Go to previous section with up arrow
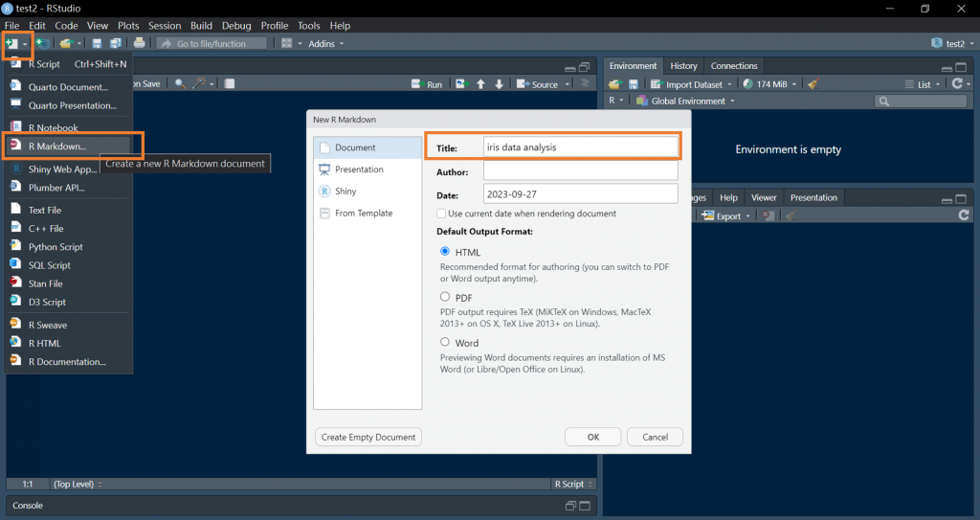This screenshot has height=520, width=980. (480, 84)
